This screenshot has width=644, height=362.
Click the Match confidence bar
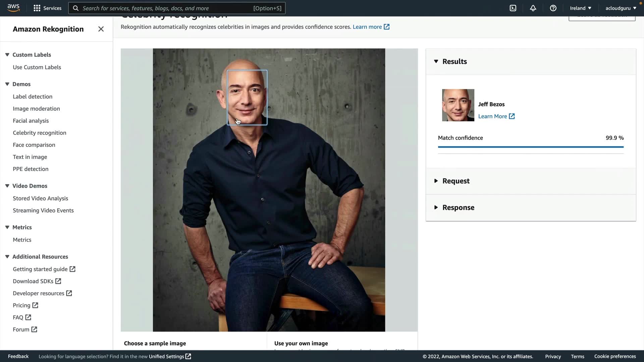530,147
